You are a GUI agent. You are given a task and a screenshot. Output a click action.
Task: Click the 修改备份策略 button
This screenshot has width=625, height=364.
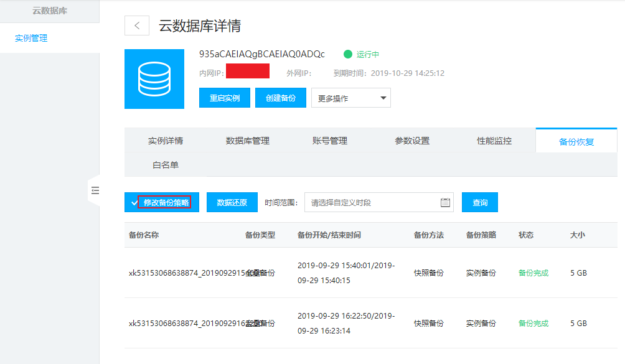click(162, 202)
